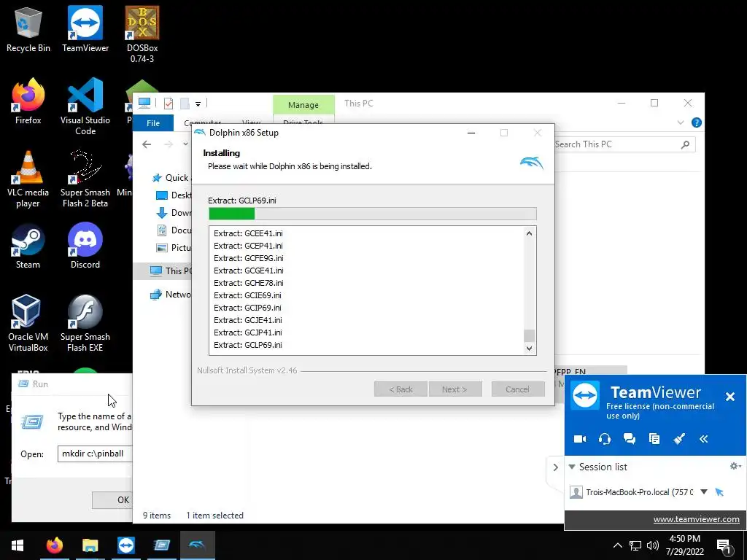
Task: Collapse the Session list triangle in TeamViewer
Action: (x=572, y=467)
